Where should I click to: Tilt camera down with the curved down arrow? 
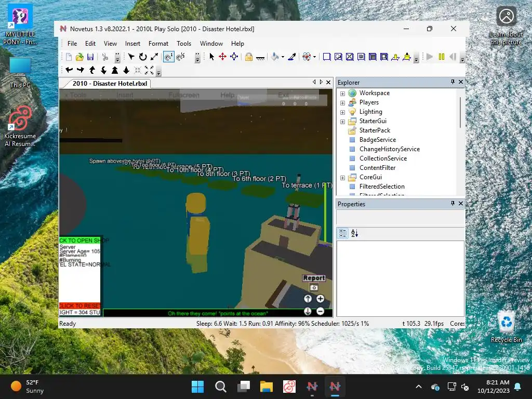pos(103,70)
